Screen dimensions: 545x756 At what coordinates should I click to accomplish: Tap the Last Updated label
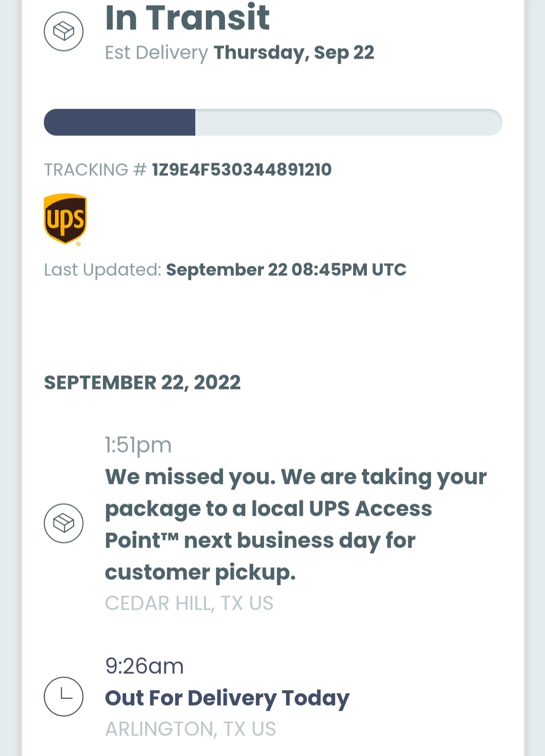coord(102,270)
